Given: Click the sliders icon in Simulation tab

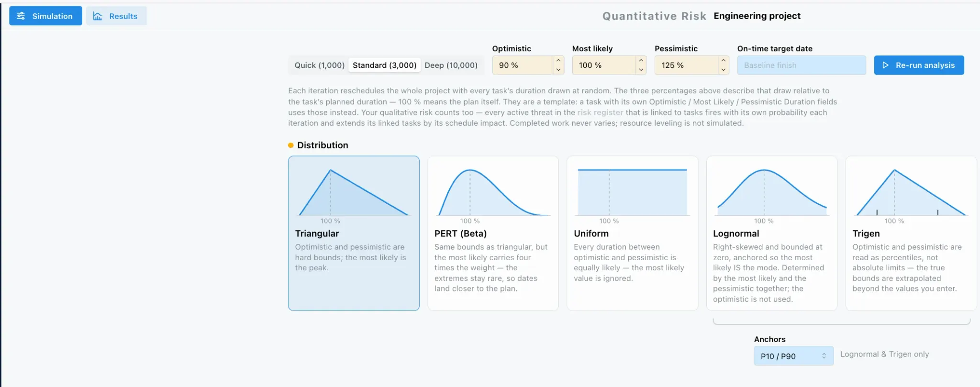Looking at the screenshot, I should click(21, 16).
